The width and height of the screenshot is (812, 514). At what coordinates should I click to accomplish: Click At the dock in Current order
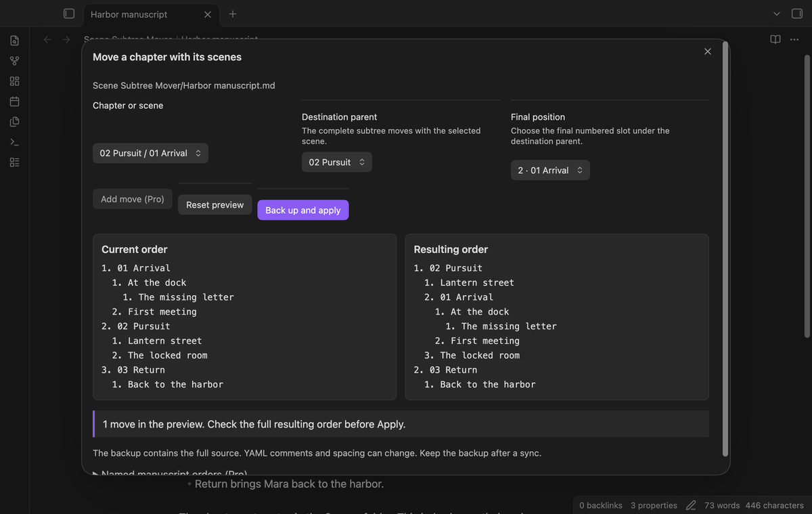click(157, 283)
